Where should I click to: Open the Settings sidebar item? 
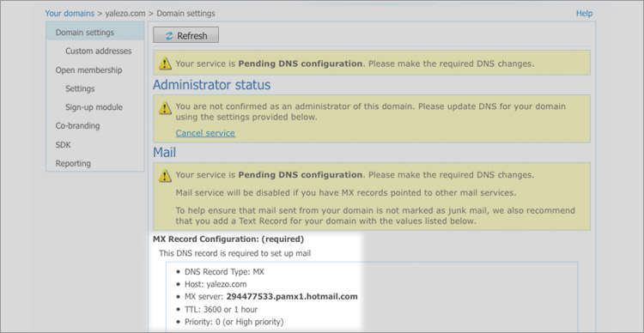(x=80, y=88)
